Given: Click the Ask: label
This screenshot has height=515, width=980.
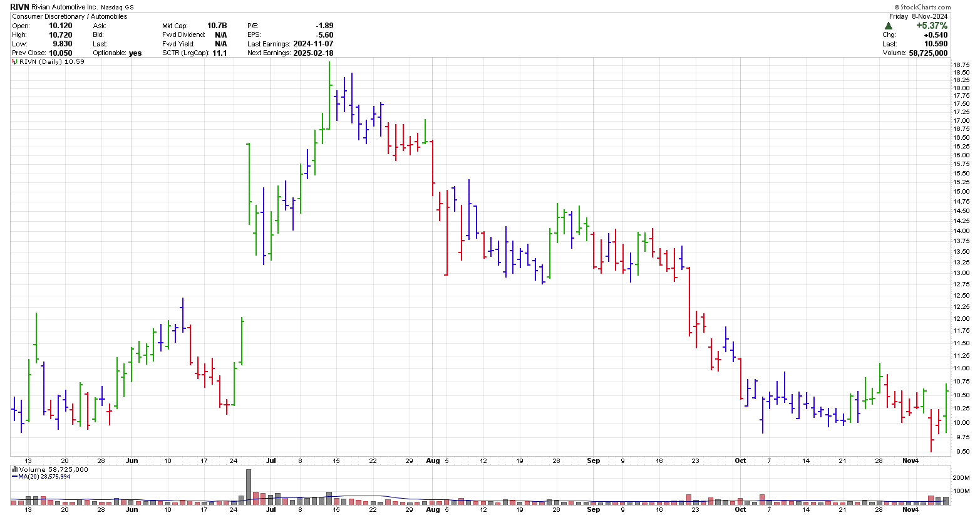Looking at the screenshot, I should (100, 26).
